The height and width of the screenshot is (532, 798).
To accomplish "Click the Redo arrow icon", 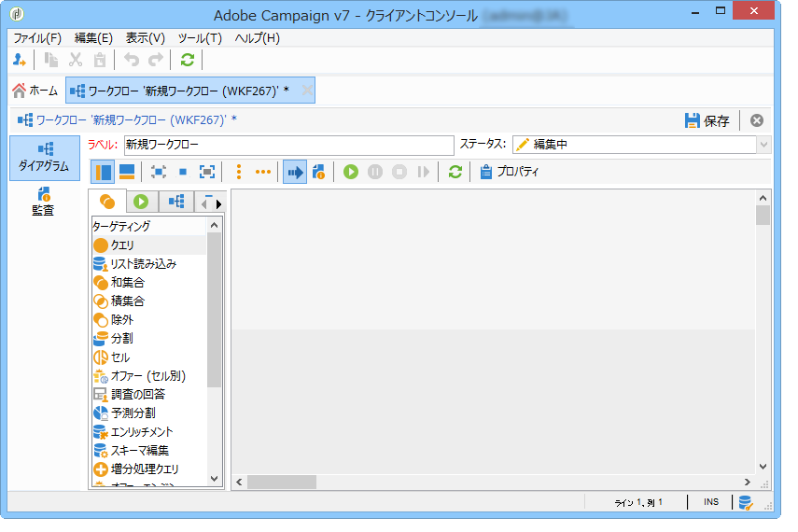I will tap(156, 60).
